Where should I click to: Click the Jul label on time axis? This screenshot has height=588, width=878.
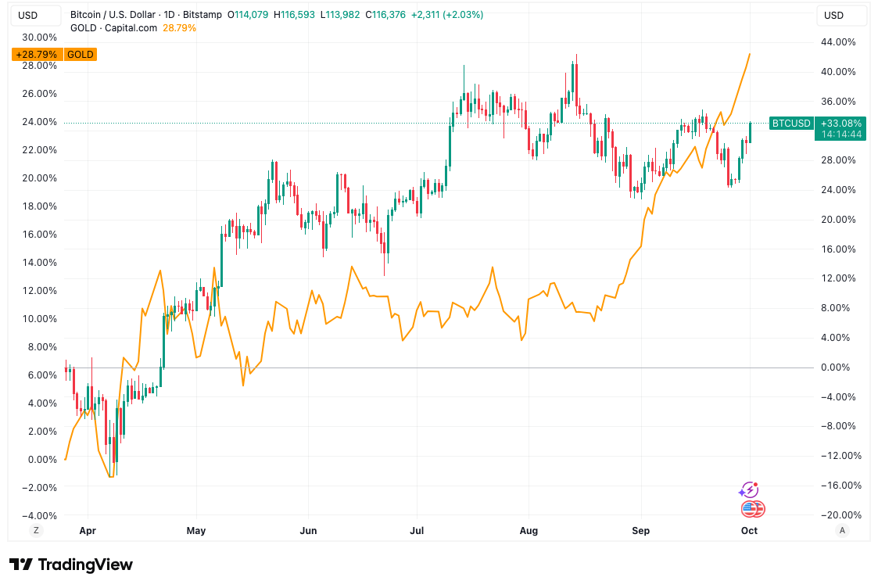tap(417, 530)
